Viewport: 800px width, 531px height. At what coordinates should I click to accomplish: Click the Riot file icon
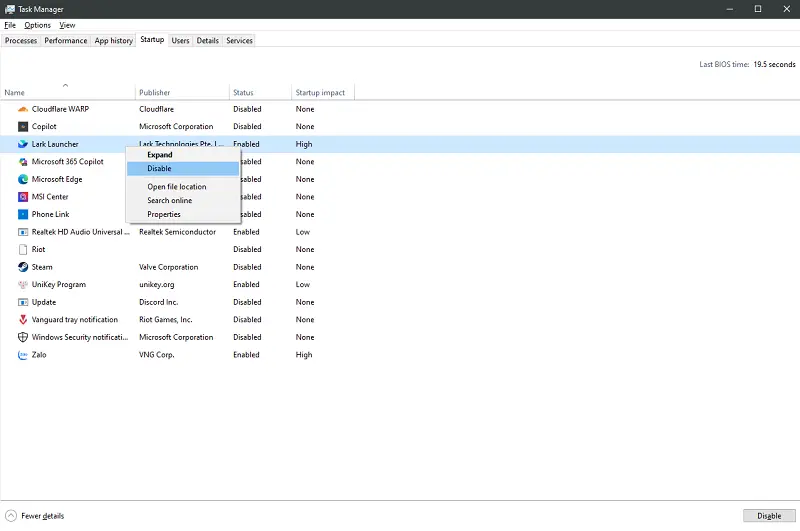coord(23,249)
